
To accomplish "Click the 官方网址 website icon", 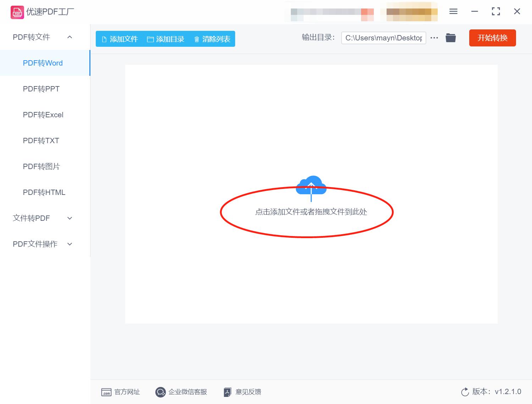I will click(107, 392).
